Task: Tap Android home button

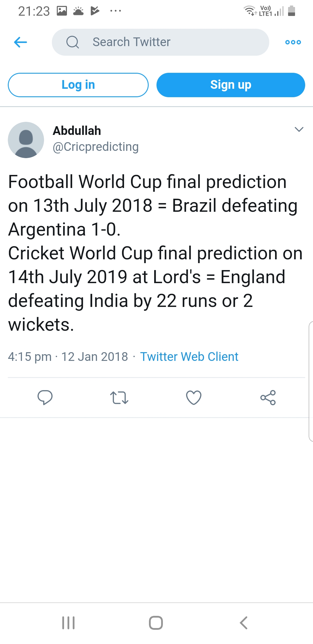Action: point(156,623)
